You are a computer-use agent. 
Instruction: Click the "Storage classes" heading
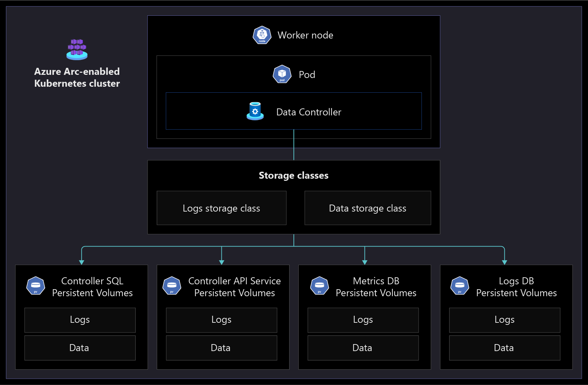pyautogui.click(x=293, y=176)
